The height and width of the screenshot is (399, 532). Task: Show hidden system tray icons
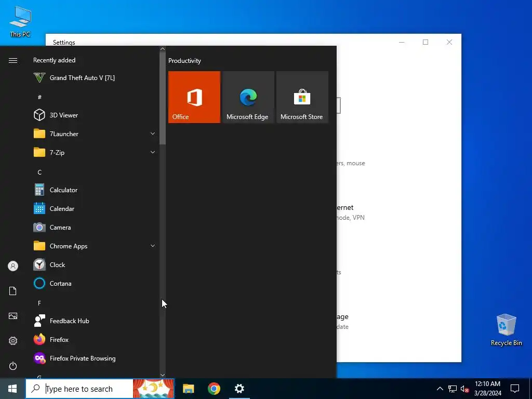tap(440, 389)
